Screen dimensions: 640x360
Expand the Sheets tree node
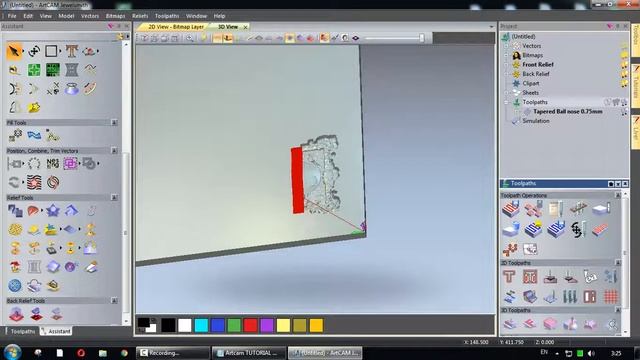(x=507, y=93)
